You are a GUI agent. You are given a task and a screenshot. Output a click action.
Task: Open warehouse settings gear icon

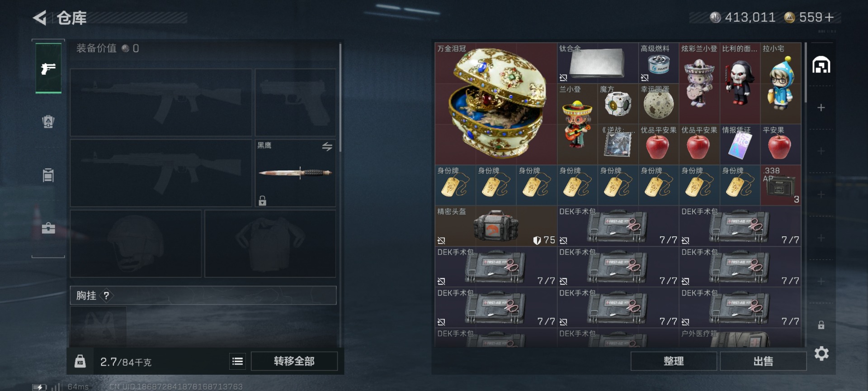tap(821, 353)
